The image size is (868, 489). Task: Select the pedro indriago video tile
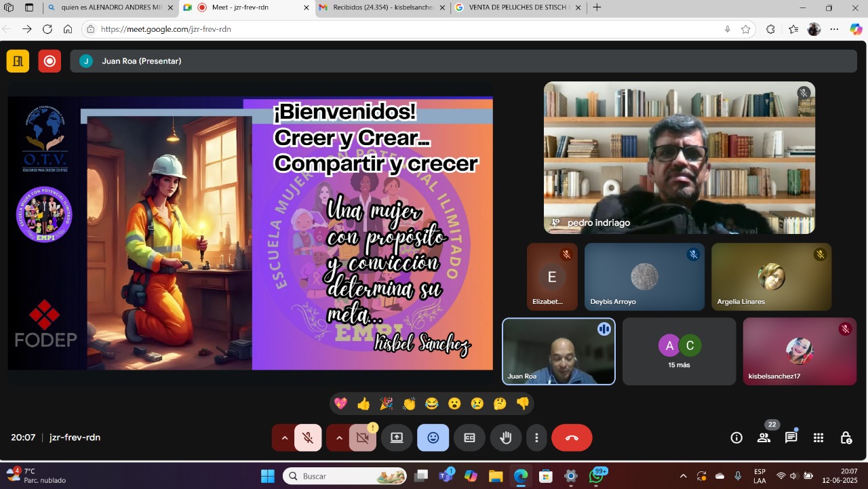[679, 157]
